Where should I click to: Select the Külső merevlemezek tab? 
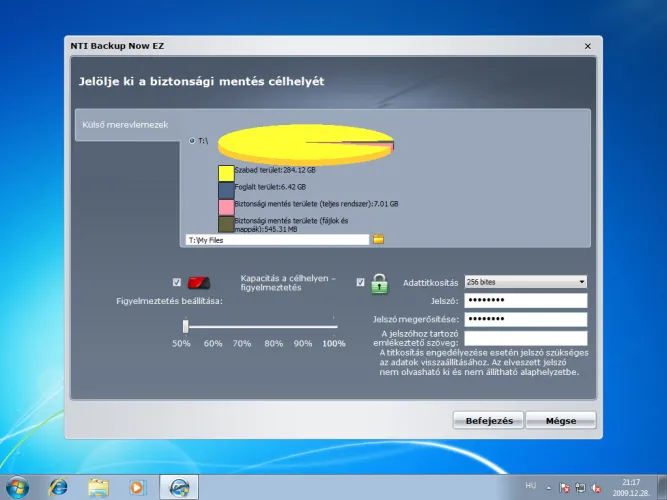pyautogui.click(x=127, y=125)
